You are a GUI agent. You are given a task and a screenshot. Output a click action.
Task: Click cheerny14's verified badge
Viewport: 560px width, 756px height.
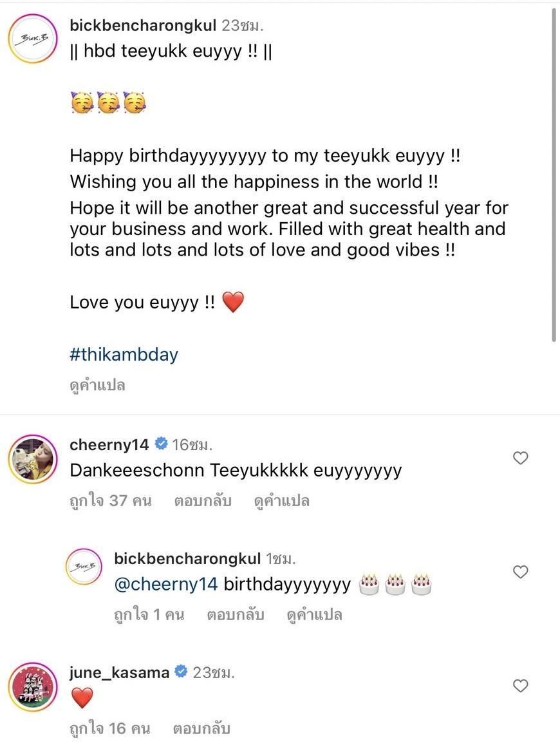click(161, 444)
